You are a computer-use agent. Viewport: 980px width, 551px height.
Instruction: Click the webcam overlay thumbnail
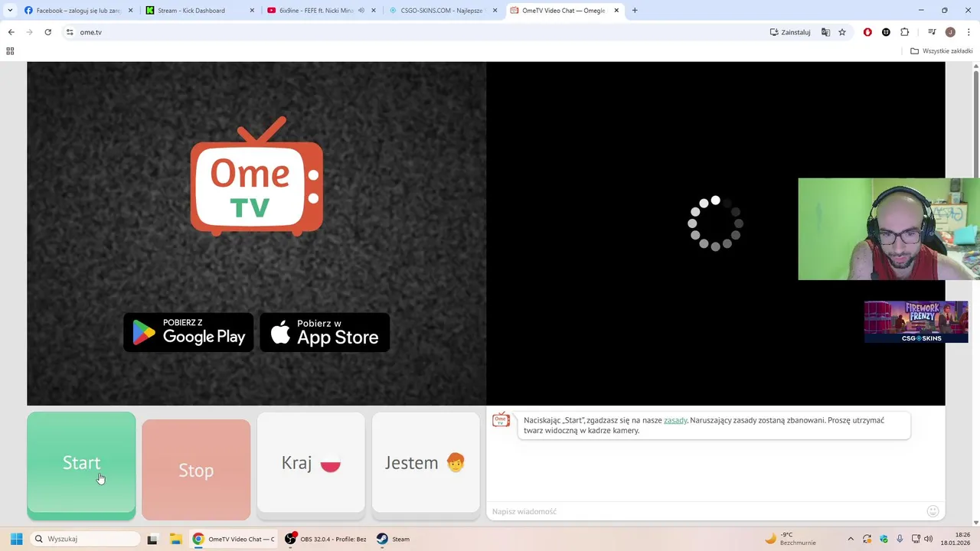tap(888, 229)
